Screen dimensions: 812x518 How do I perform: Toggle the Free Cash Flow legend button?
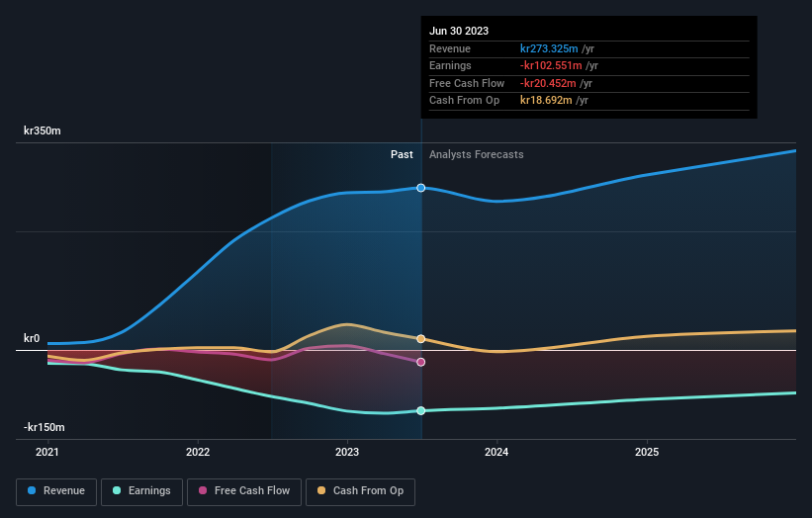(244, 491)
